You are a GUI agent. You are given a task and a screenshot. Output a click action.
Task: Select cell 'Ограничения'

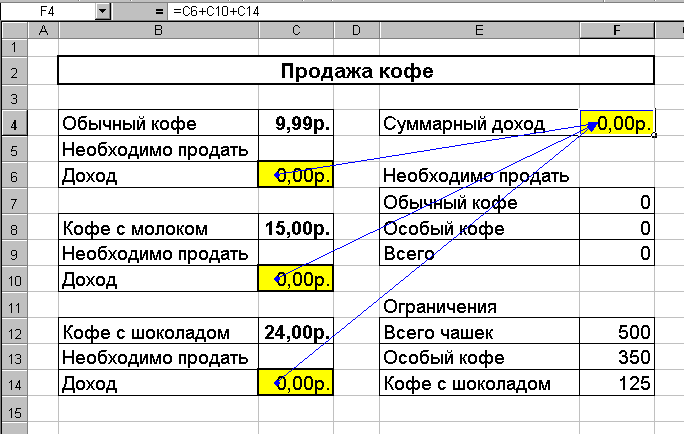(x=479, y=306)
